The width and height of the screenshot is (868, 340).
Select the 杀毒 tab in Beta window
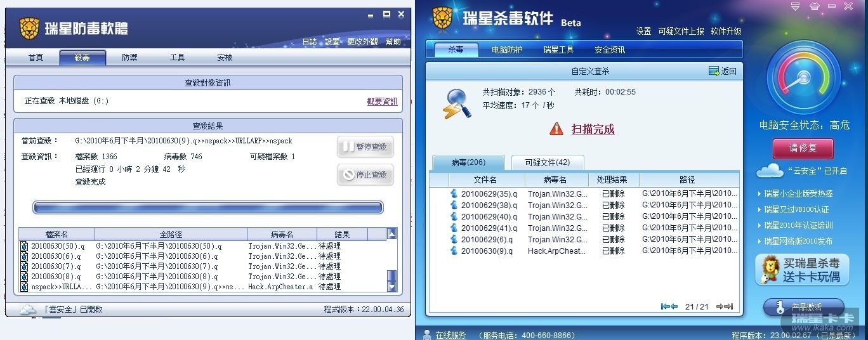pos(456,49)
